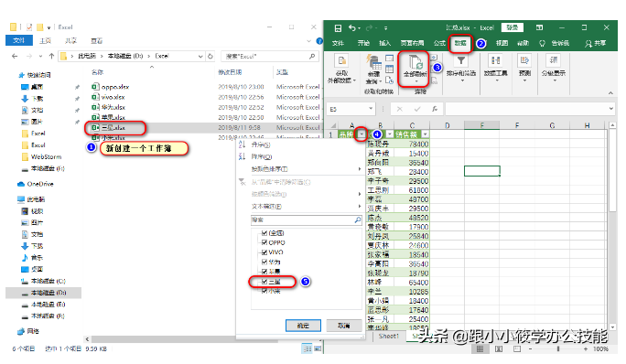Image resolution: width=626 pixels, height=364 pixels.
Task: Click the 数据工具 ribbon icon
Action: pyautogui.click(x=496, y=60)
